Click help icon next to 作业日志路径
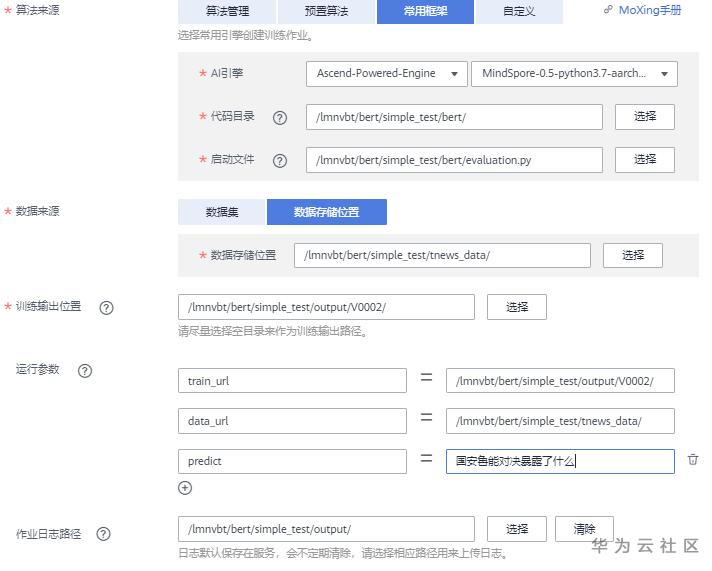The height and width of the screenshot is (571, 712). click(103, 534)
